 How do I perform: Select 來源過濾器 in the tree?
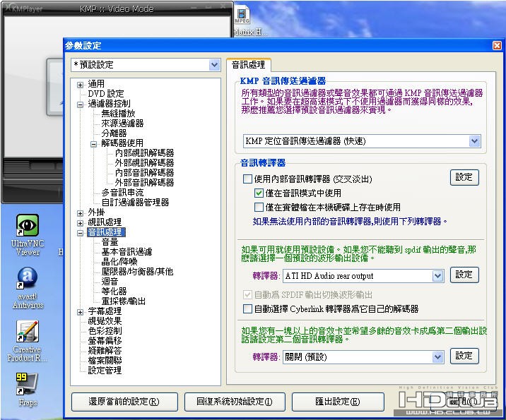click(122, 124)
